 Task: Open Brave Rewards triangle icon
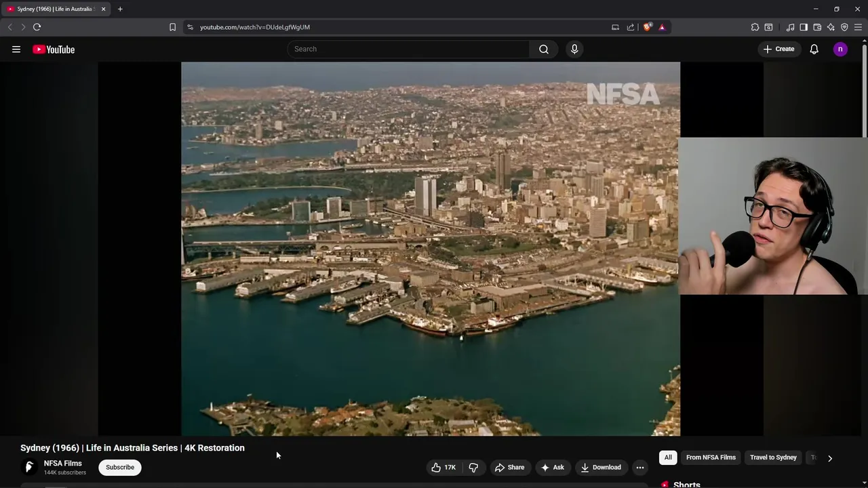coord(662,27)
